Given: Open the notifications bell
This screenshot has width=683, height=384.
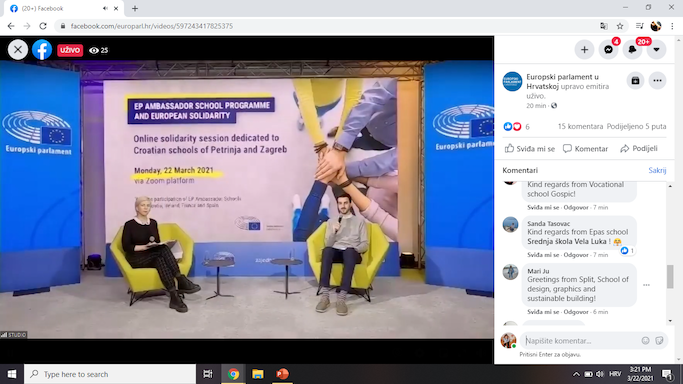Looking at the screenshot, I should coord(632,50).
